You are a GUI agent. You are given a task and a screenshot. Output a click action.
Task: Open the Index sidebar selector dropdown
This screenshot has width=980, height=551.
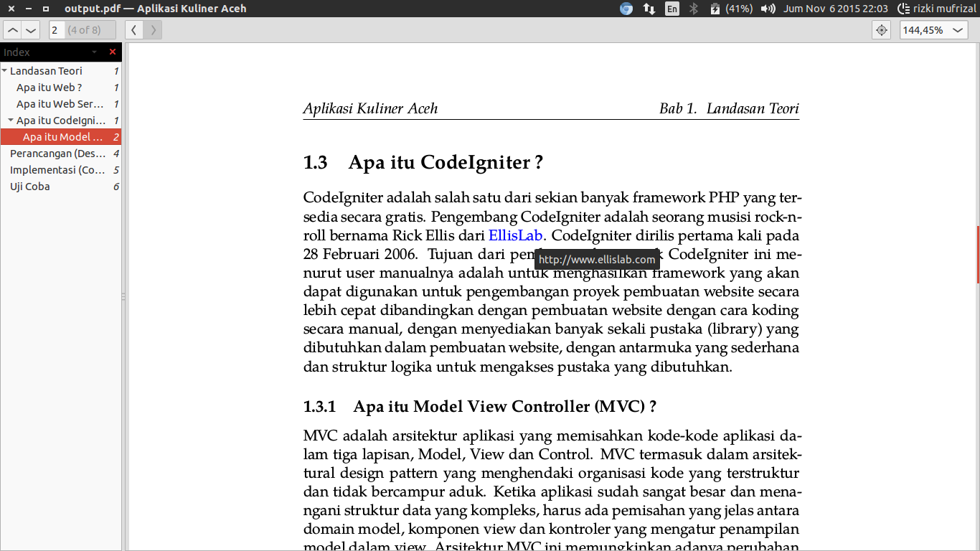pos(94,52)
